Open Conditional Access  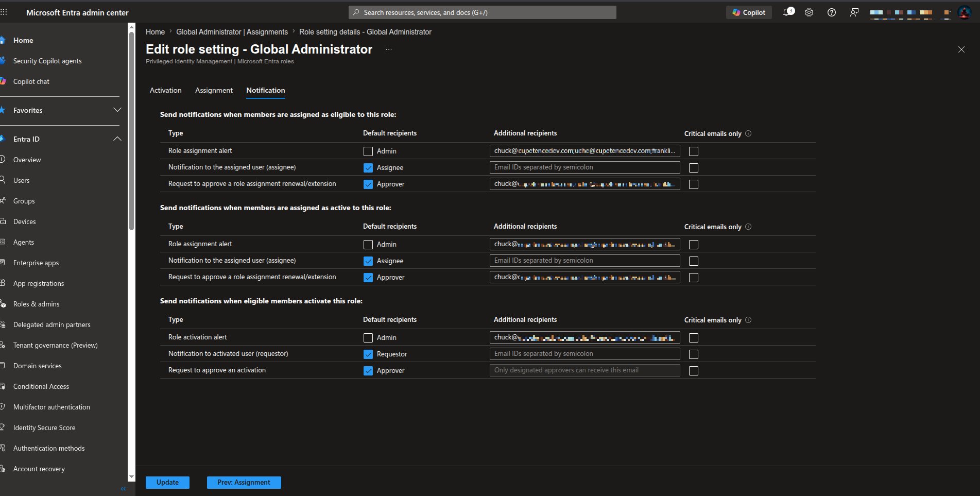tap(41, 386)
